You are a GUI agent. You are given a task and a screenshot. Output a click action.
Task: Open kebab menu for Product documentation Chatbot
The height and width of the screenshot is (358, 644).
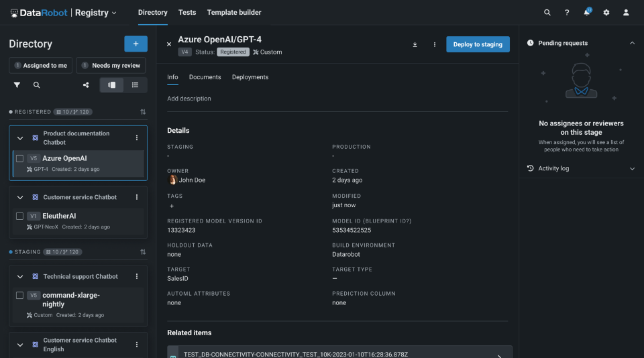(x=137, y=137)
